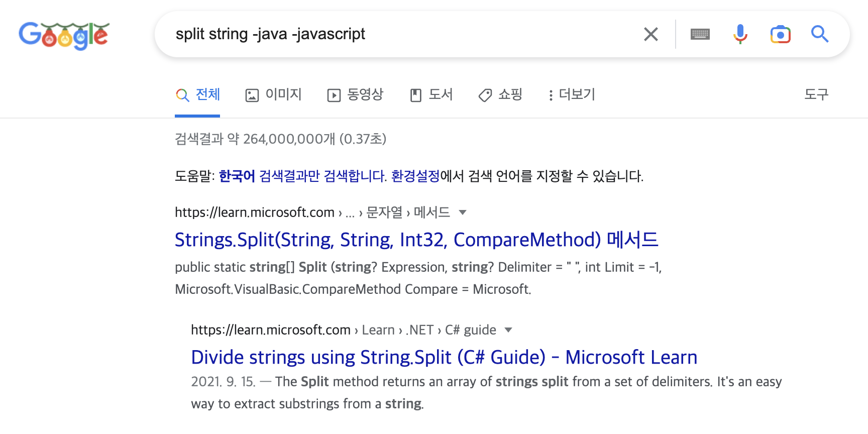The height and width of the screenshot is (434, 868).
Task: Click the play icon on 동영상 tab
Action: (x=334, y=95)
